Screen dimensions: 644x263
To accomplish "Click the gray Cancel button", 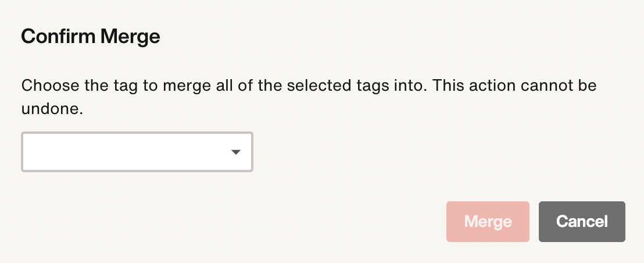I will [x=582, y=222].
